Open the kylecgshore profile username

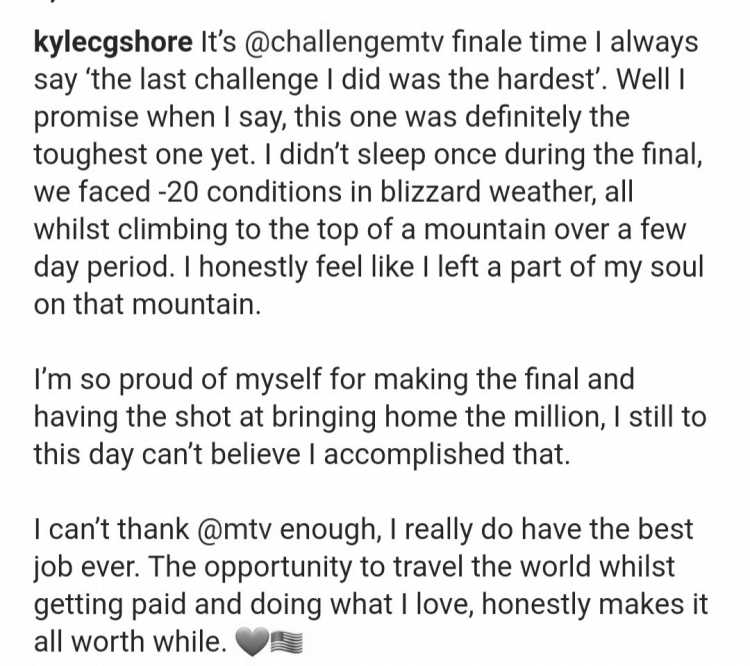pyautogui.click(x=113, y=43)
